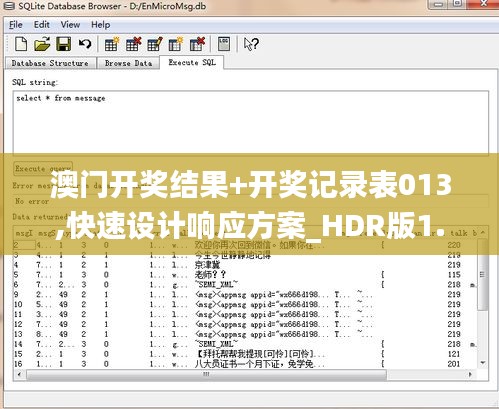Create a new database file icon
The width and height of the screenshot is (499, 409).
(21, 44)
